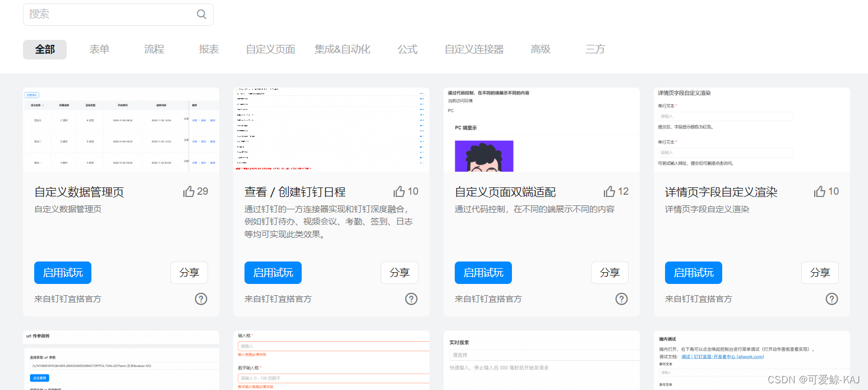The image size is (868, 390).
Task: Click 启用试玩 on 查看 / 创建钉钉日程
Action: pos(273,272)
